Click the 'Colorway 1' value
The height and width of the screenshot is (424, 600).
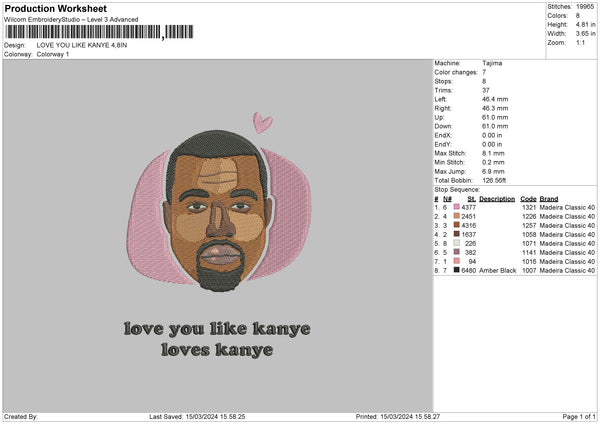(x=53, y=54)
